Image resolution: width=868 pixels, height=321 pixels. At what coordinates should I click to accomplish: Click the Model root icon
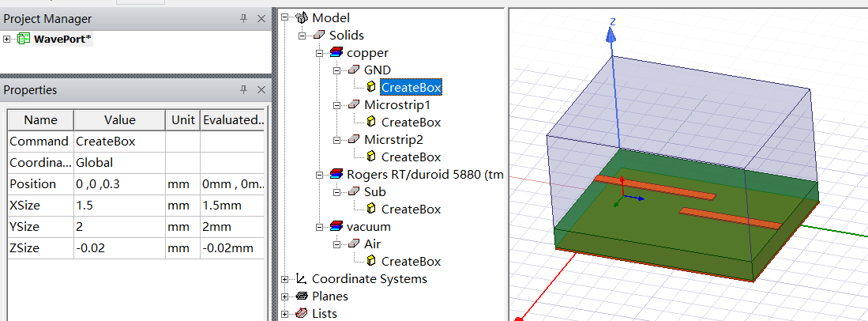pos(302,17)
